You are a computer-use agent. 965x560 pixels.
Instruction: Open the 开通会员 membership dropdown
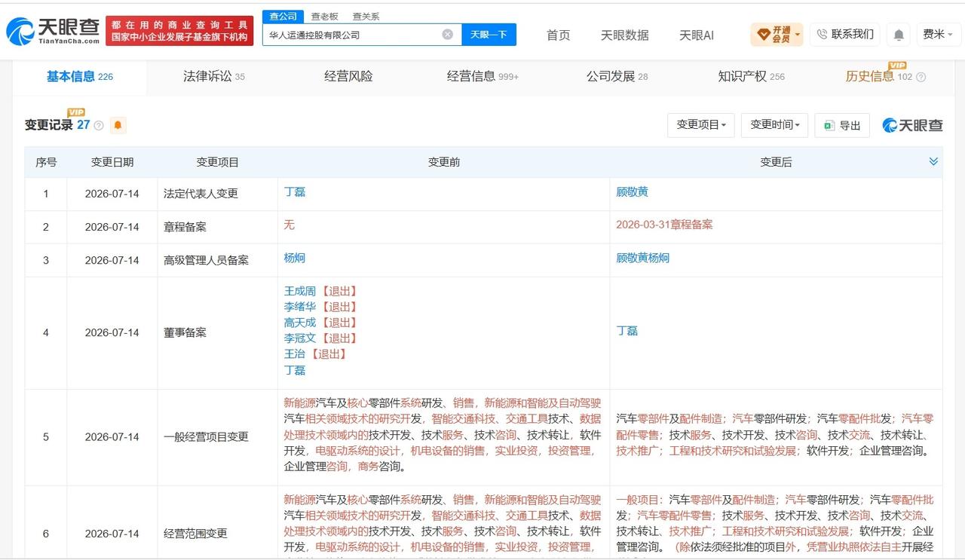[x=777, y=35]
